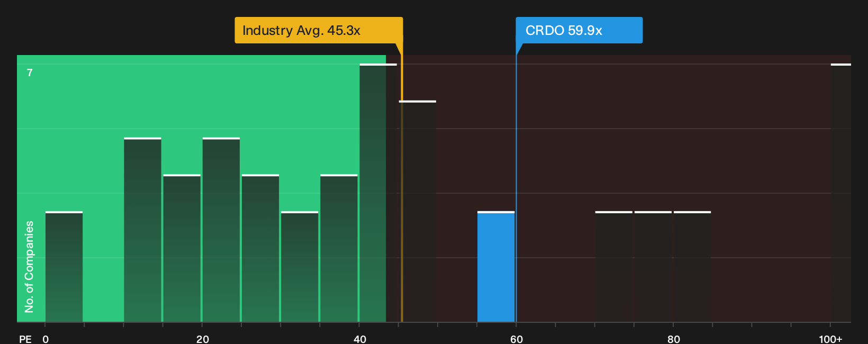Click the '60' x-axis tick label
This screenshot has height=344, width=868.
click(x=517, y=339)
